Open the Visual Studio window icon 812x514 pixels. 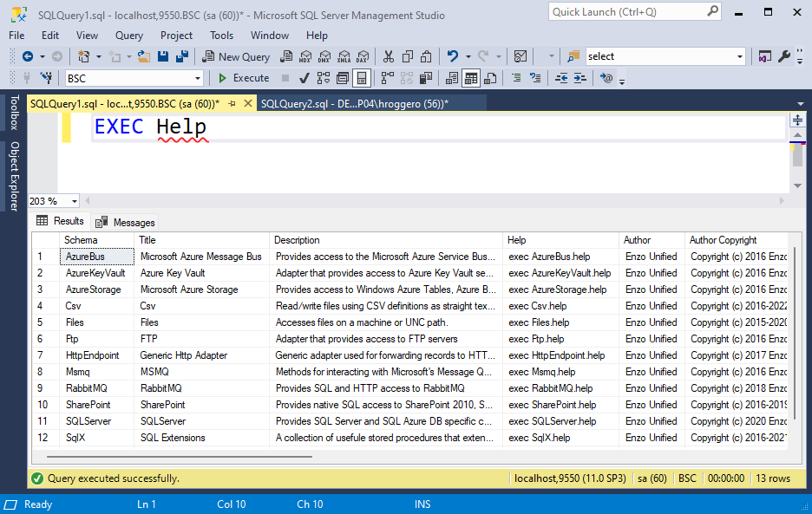[765, 56]
